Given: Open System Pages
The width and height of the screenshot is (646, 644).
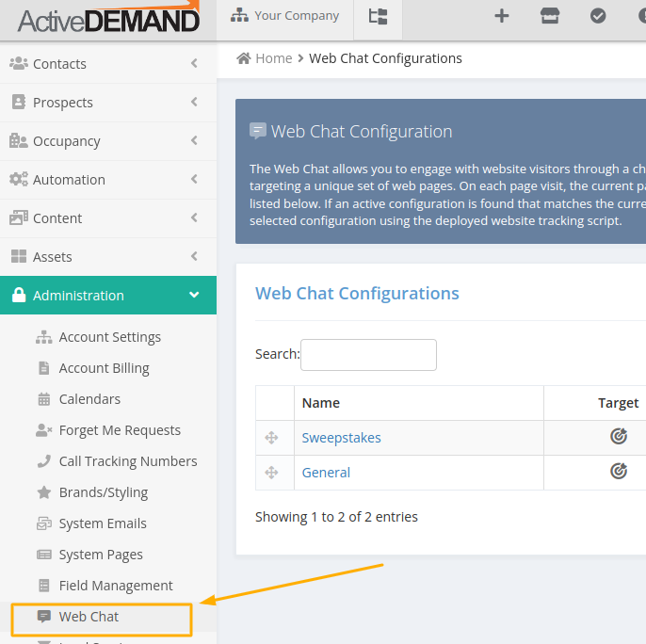Looking at the screenshot, I should 101,555.
